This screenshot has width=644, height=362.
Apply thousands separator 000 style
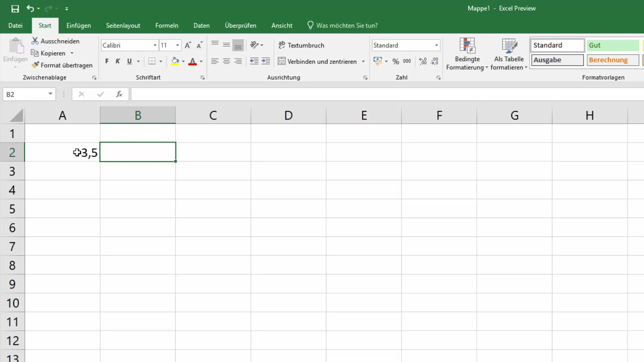click(x=407, y=61)
